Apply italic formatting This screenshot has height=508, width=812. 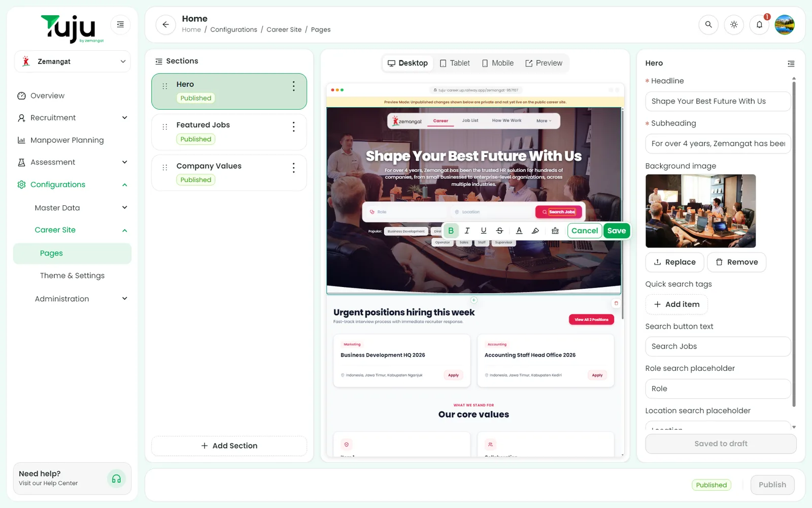click(x=467, y=231)
